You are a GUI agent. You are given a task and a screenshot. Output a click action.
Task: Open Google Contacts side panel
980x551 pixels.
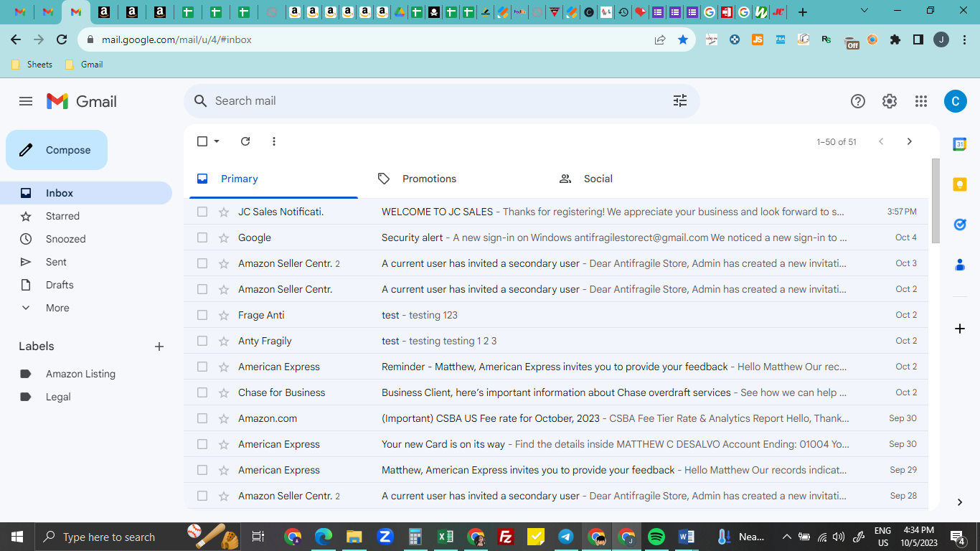960,265
